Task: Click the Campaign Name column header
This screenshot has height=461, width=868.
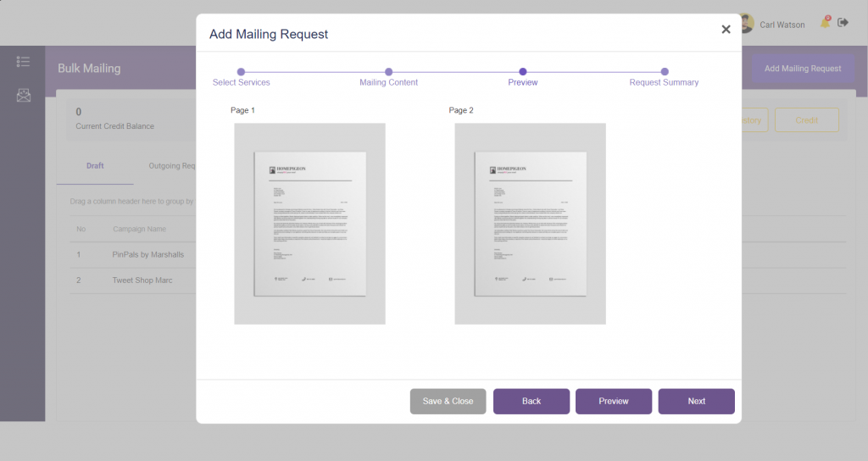Action: (140, 229)
